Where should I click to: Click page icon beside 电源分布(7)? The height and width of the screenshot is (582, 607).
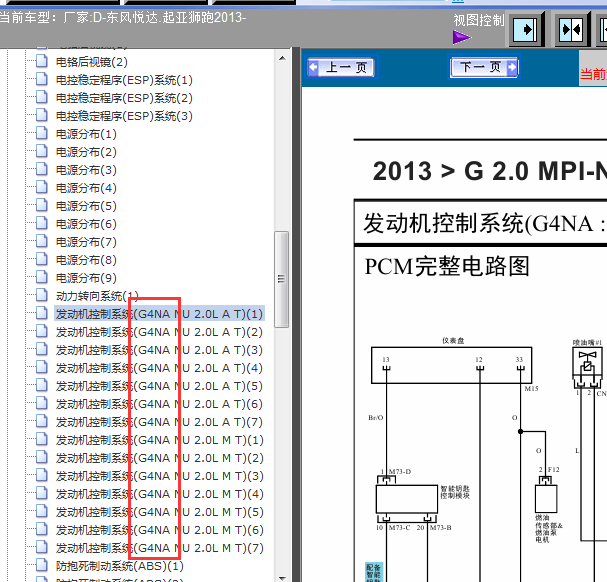(x=41, y=241)
